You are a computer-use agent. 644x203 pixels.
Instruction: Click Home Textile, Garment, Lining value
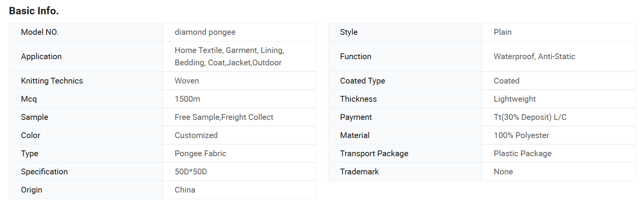pyautogui.click(x=229, y=50)
